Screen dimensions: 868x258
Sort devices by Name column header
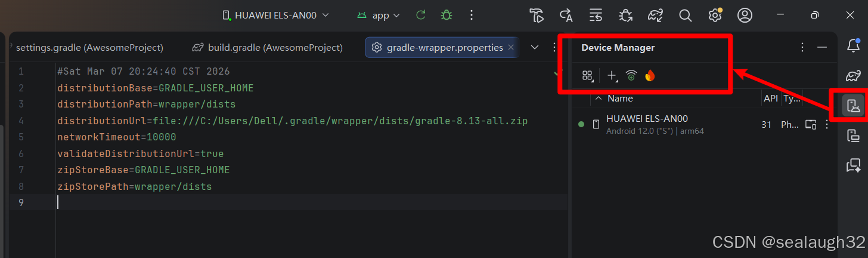[620, 99]
